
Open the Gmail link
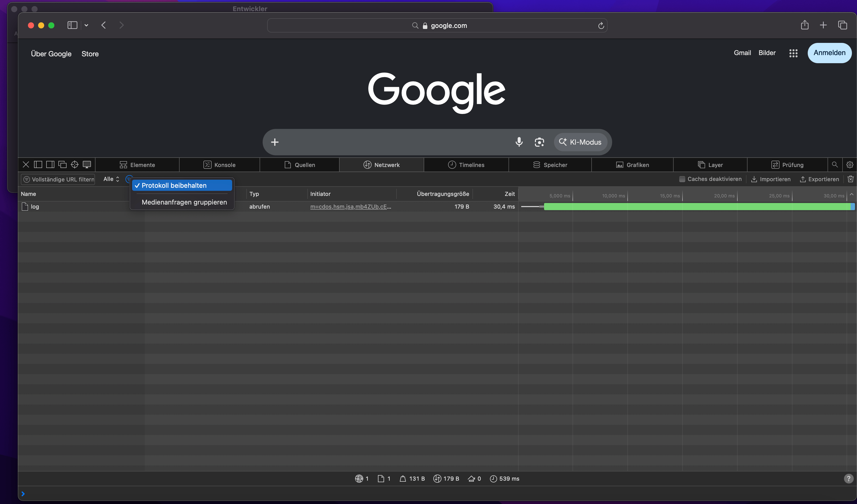pyautogui.click(x=742, y=53)
